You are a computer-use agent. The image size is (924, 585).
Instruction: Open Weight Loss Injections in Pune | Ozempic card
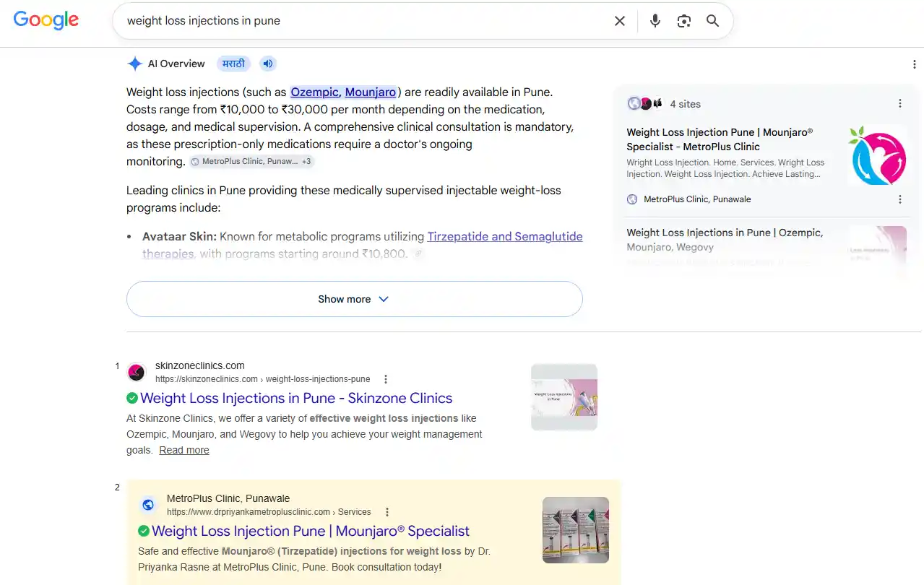pos(725,240)
